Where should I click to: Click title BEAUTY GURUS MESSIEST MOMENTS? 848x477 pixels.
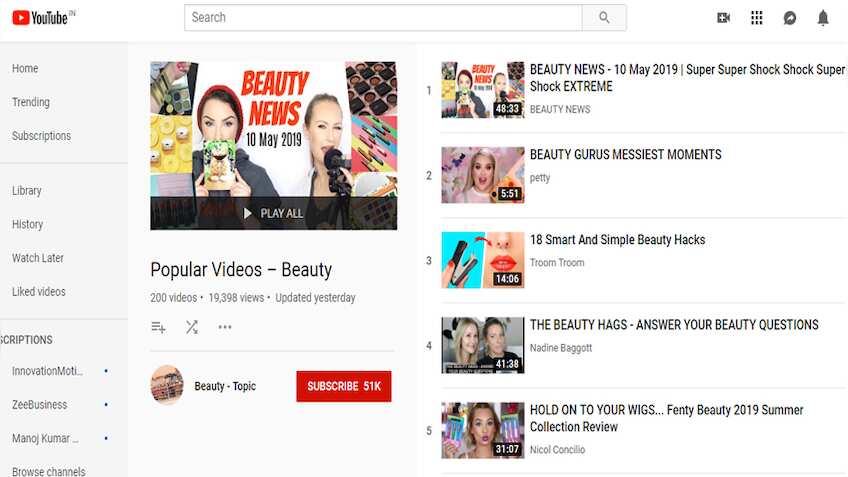pos(625,155)
